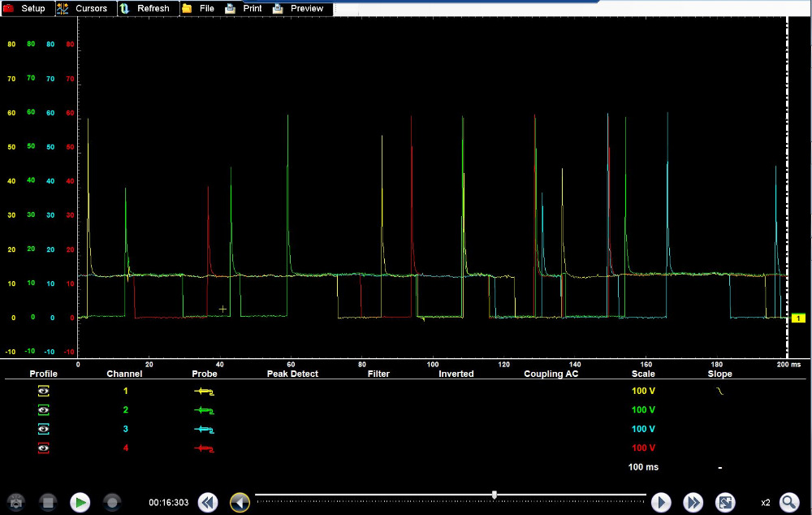Viewport: 812px width, 515px height.
Task: Toggle visibility of Channel 1 profile
Action: 44,391
